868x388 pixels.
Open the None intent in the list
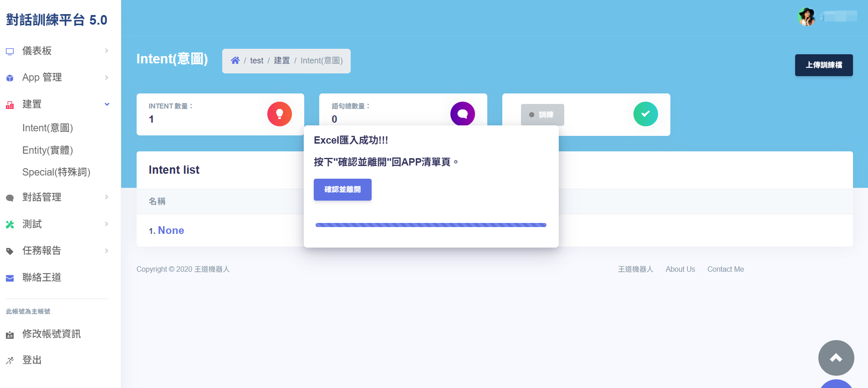pos(171,231)
